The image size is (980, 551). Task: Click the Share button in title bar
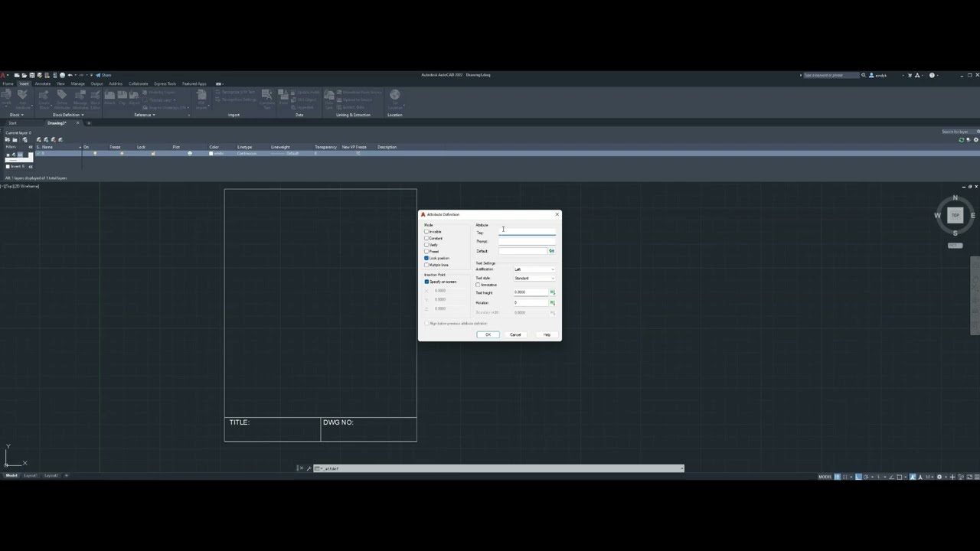pyautogui.click(x=103, y=75)
